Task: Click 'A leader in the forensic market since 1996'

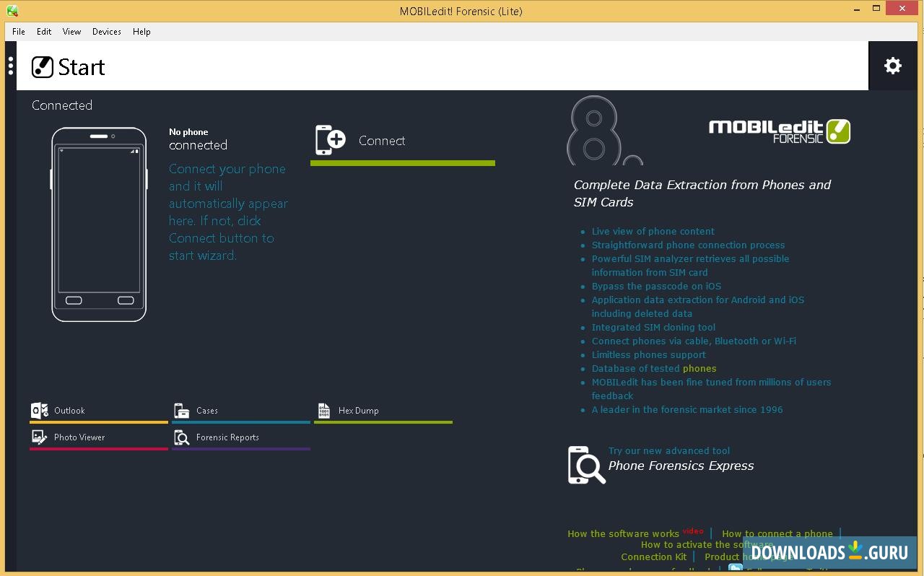Action: click(687, 410)
